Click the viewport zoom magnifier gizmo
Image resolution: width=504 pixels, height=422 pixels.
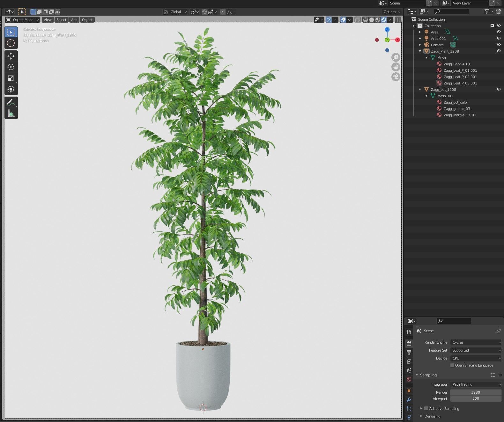[x=396, y=57]
